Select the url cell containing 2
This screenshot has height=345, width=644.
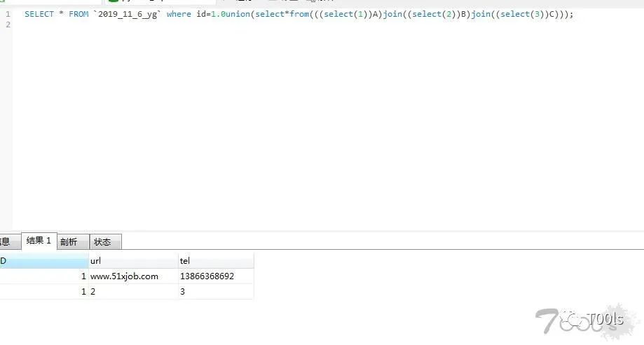[x=133, y=291]
